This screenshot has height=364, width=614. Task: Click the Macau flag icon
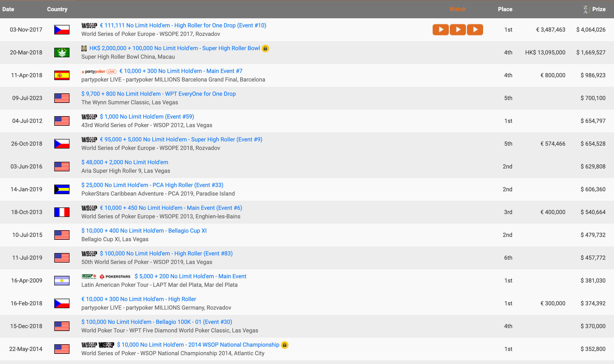62,53
